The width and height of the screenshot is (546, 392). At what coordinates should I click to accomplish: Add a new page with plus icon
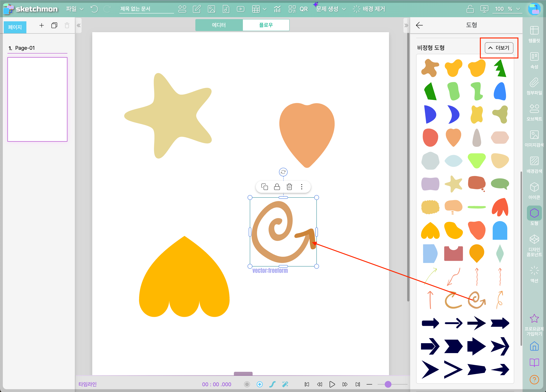pos(41,25)
